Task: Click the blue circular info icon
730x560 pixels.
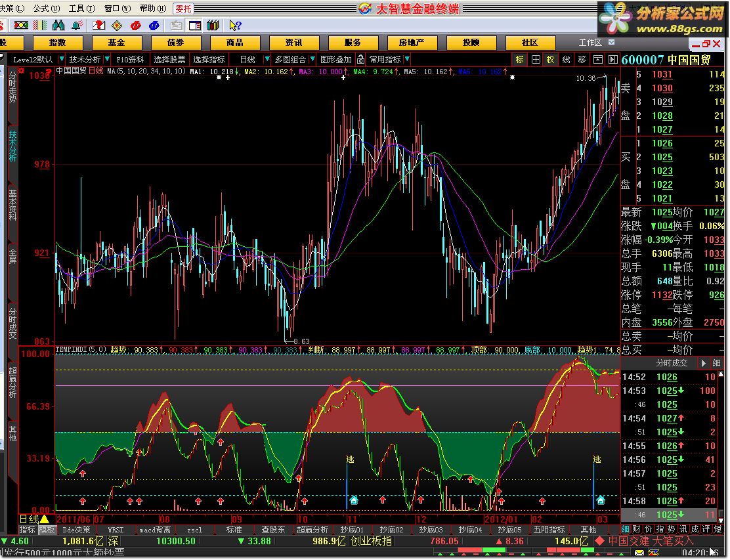Action: 154,26
